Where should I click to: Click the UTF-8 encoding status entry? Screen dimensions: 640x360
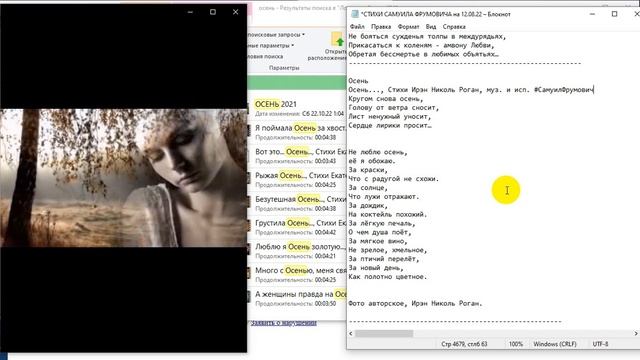[x=600, y=344]
